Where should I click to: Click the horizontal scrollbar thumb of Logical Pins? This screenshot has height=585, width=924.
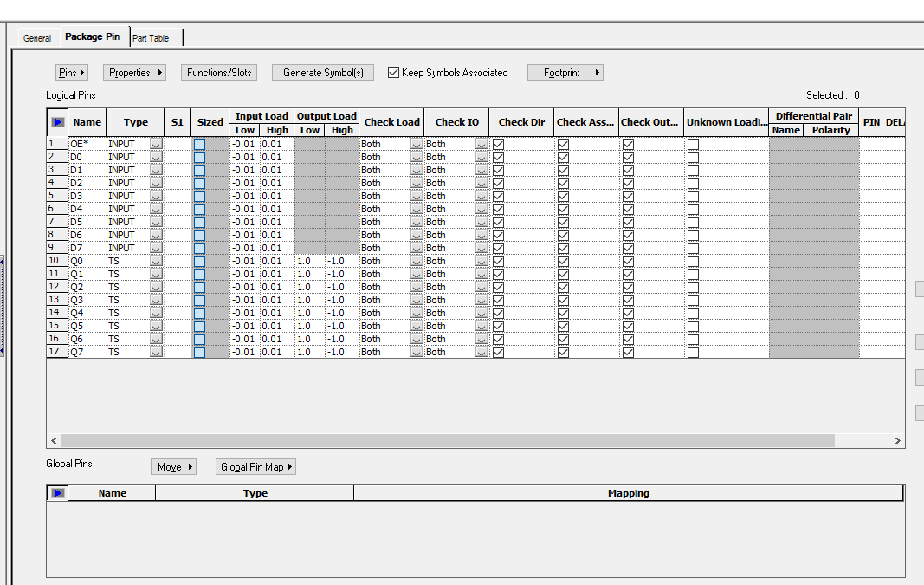point(448,440)
